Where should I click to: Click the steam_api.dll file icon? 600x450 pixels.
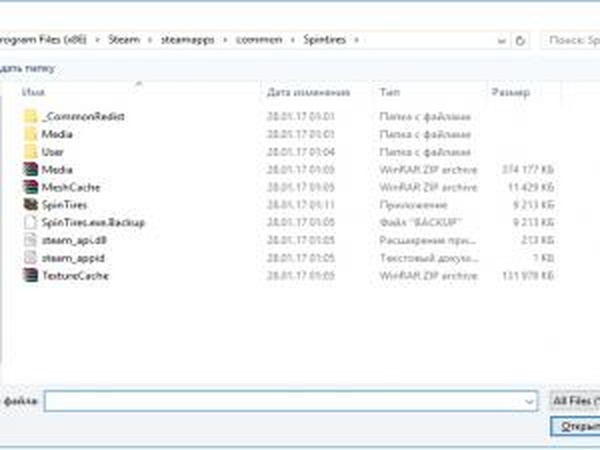[x=29, y=240]
